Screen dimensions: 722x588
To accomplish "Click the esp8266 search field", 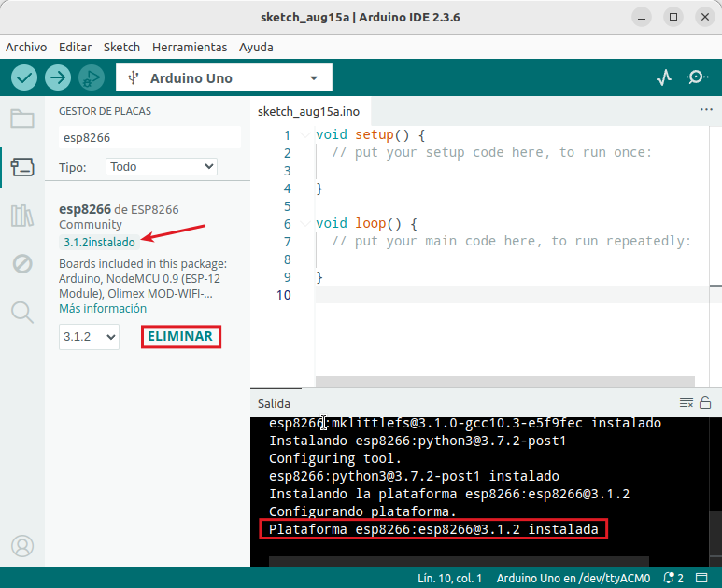I will tap(149, 137).
